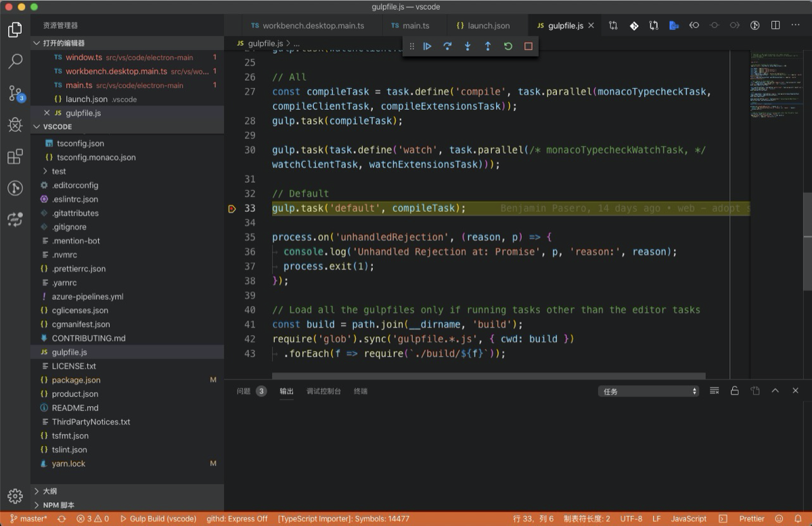This screenshot has width=812, height=526.
Task: Select the Step Over debug icon
Action: point(447,46)
